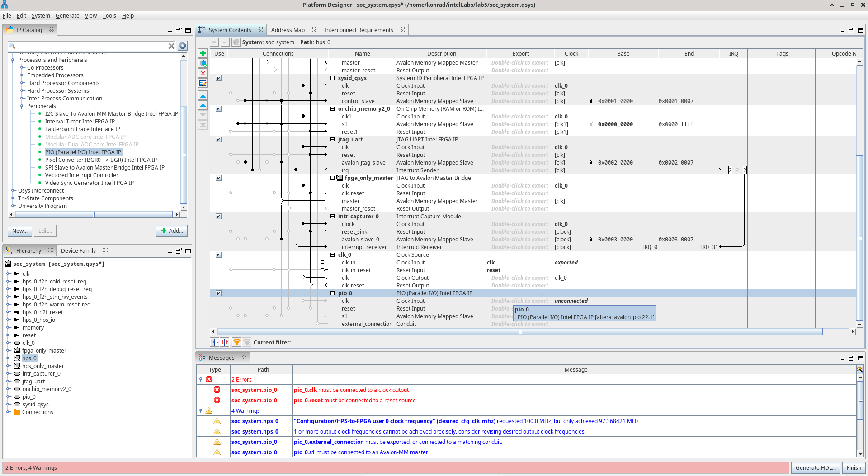The width and height of the screenshot is (868, 476).
Task: Click the New... button in IP Catalog
Action: click(20, 231)
